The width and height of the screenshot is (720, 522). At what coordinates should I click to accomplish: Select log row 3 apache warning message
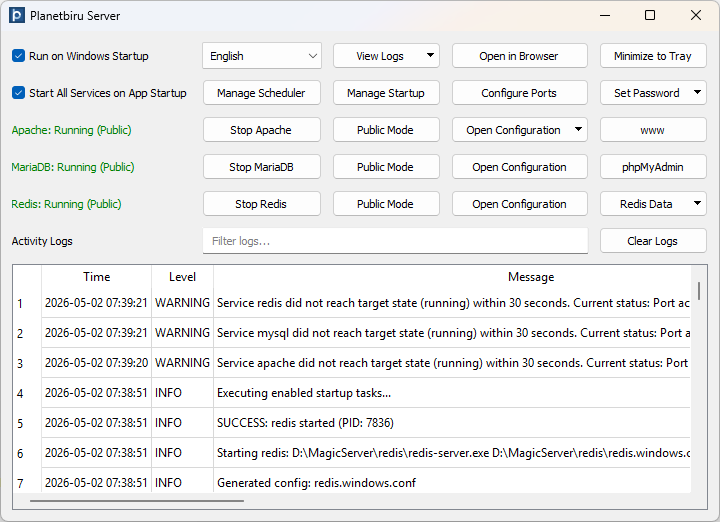pos(452,363)
